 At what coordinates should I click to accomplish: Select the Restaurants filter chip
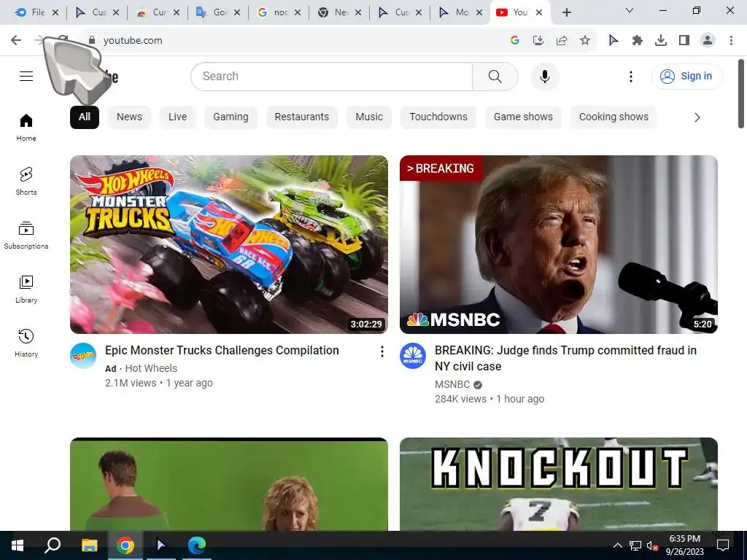pyautogui.click(x=301, y=117)
